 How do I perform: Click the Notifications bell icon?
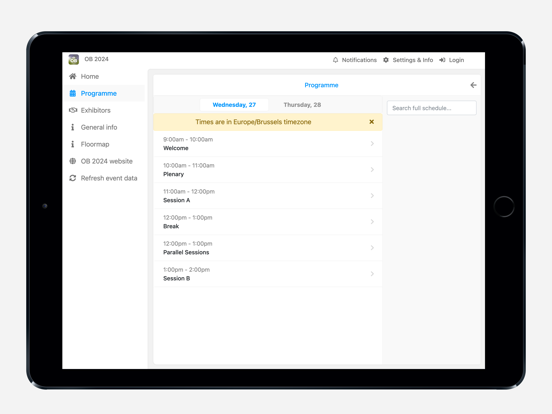click(x=335, y=60)
